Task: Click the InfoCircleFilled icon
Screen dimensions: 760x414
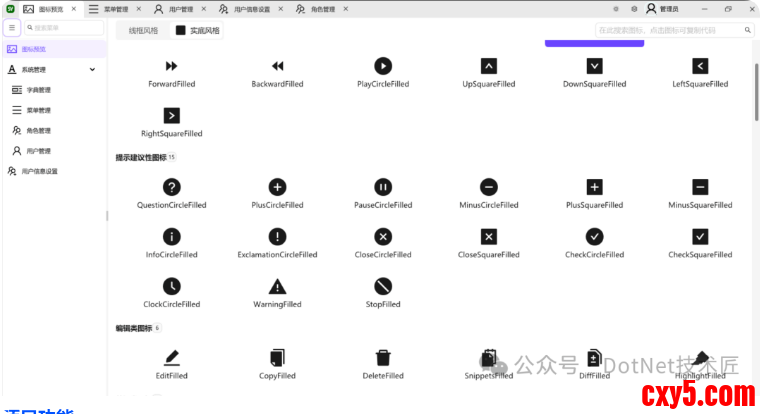Action: pos(172,237)
